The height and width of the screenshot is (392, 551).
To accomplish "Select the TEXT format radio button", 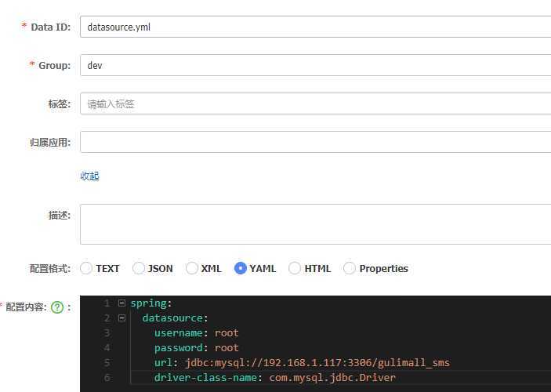I will coord(86,268).
